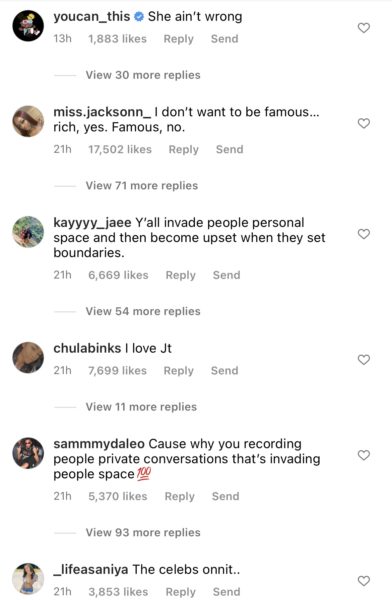Expand View 30 more replies
This screenshot has height=600, width=392.
tap(143, 75)
